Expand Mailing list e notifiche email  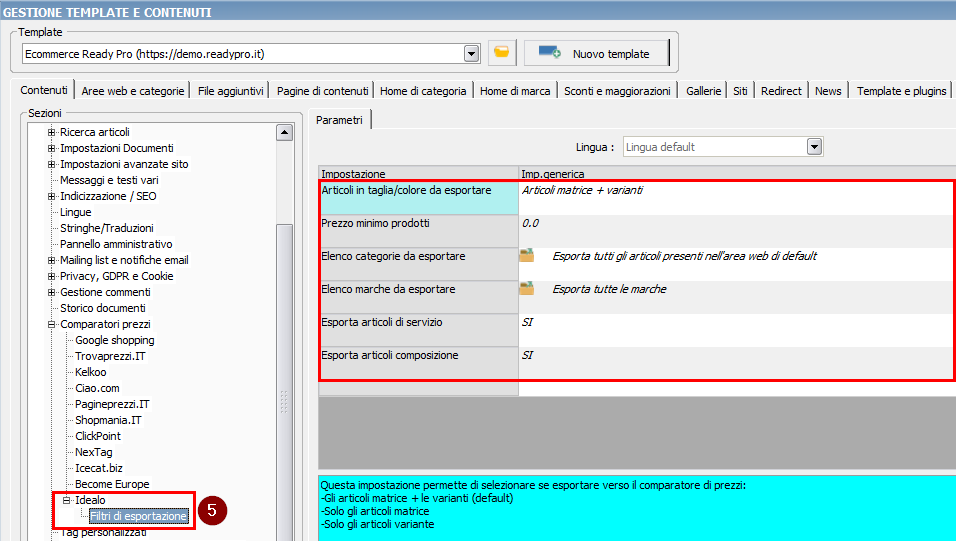(52, 260)
